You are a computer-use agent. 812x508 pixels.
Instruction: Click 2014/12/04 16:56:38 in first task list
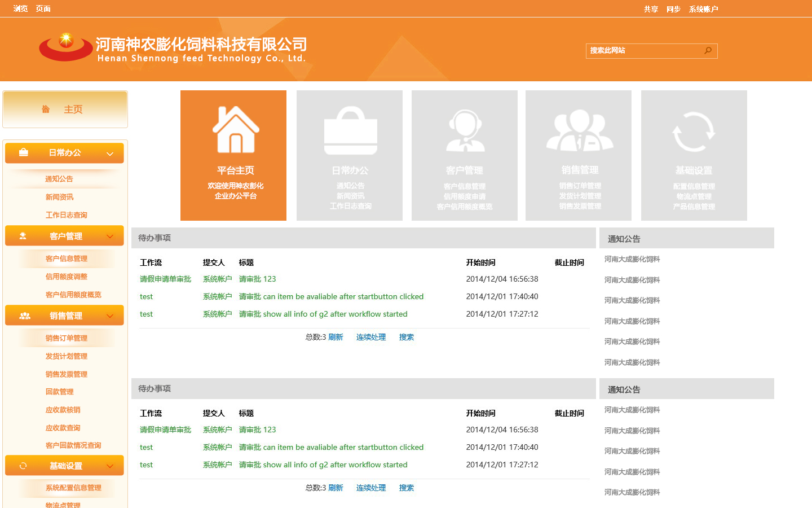pos(502,279)
